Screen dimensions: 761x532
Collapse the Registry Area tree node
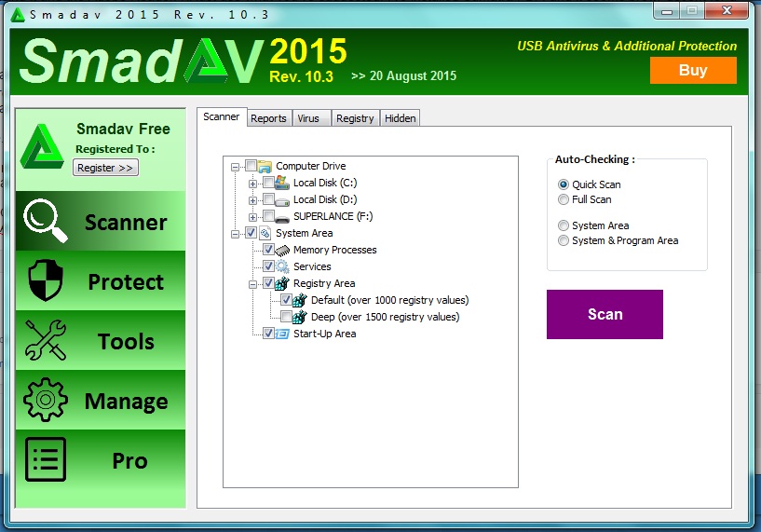(252, 284)
